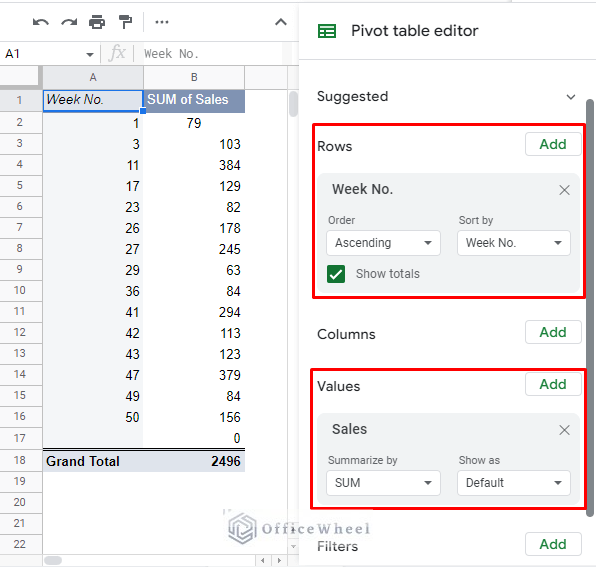Select column A header

[93, 78]
